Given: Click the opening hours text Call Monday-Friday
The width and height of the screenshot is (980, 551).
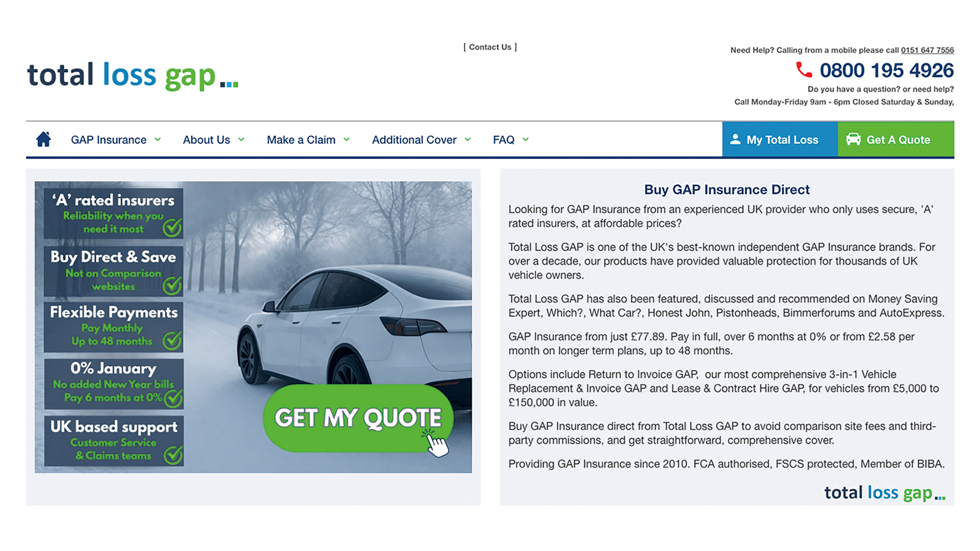Looking at the screenshot, I should coord(844,102).
